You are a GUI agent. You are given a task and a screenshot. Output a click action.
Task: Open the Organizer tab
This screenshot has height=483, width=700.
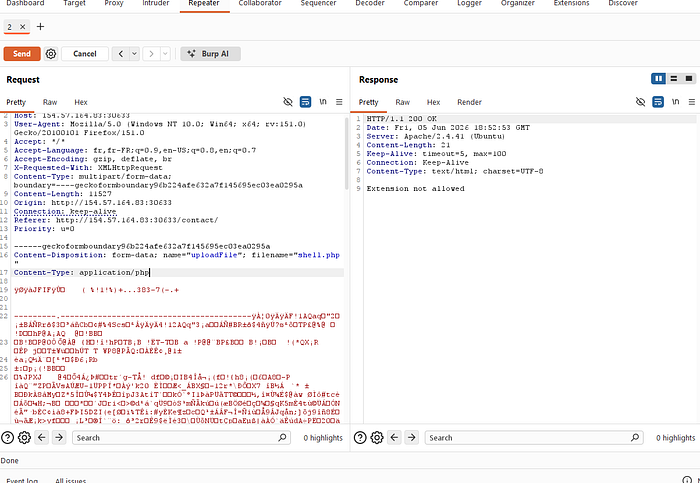[x=517, y=4]
